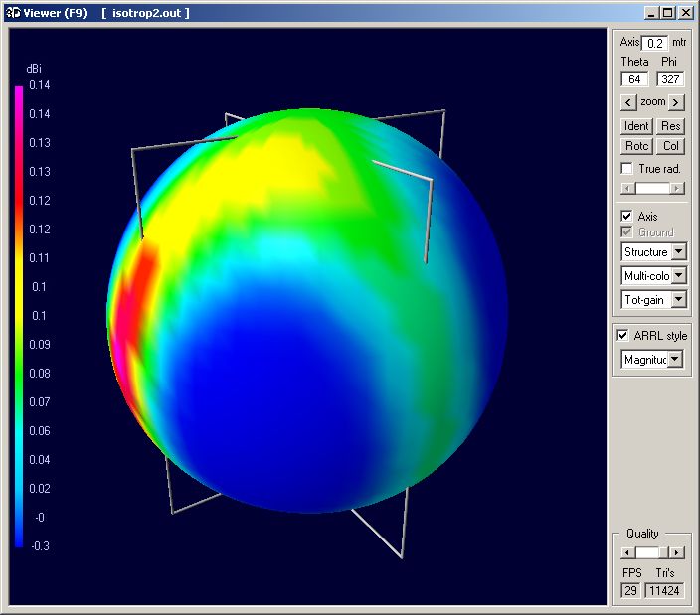Expand the Magnitude dropdown
This screenshot has height=615, width=700.
click(x=676, y=359)
